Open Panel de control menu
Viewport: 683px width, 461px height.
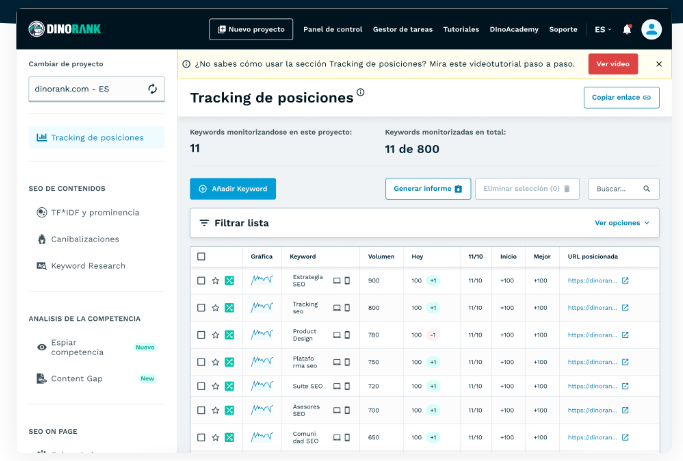[333, 29]
